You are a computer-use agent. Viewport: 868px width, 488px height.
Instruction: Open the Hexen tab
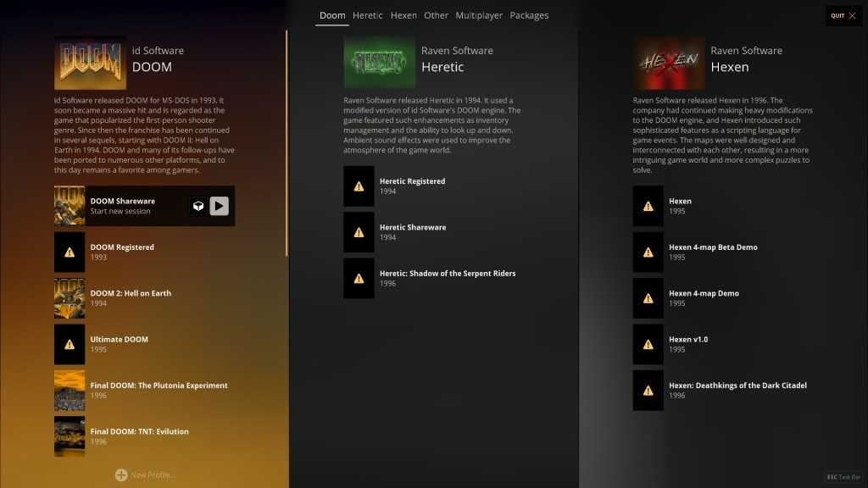pyautogui.click(x=403, y=15)
